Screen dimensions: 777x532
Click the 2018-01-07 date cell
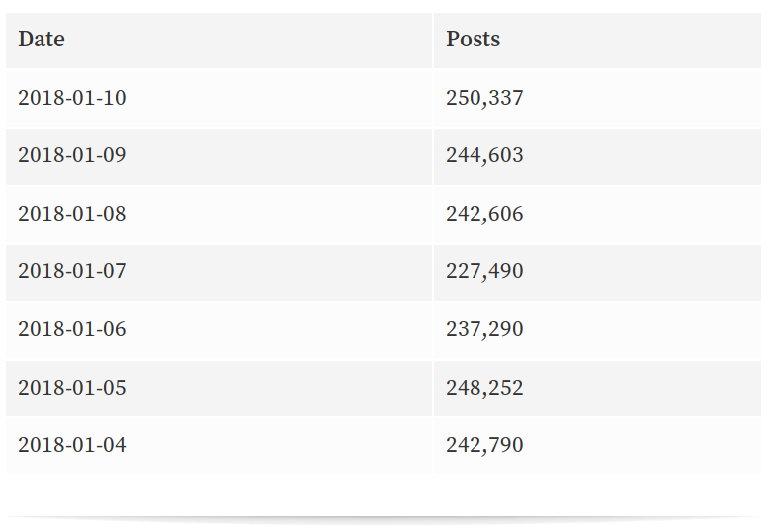72,271
